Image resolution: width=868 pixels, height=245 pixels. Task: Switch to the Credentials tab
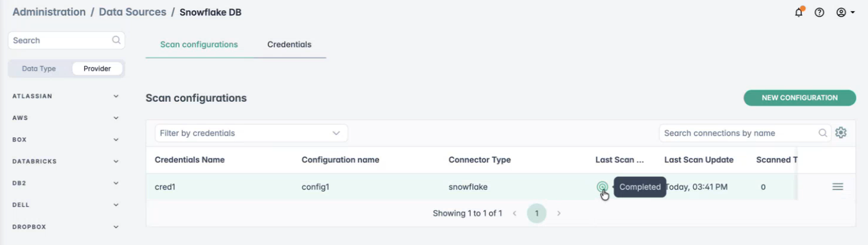(289, 44)
